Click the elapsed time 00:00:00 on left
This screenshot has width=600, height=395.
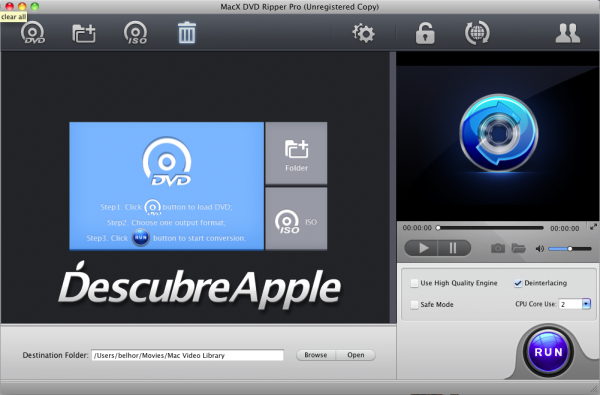pos(417,228)
